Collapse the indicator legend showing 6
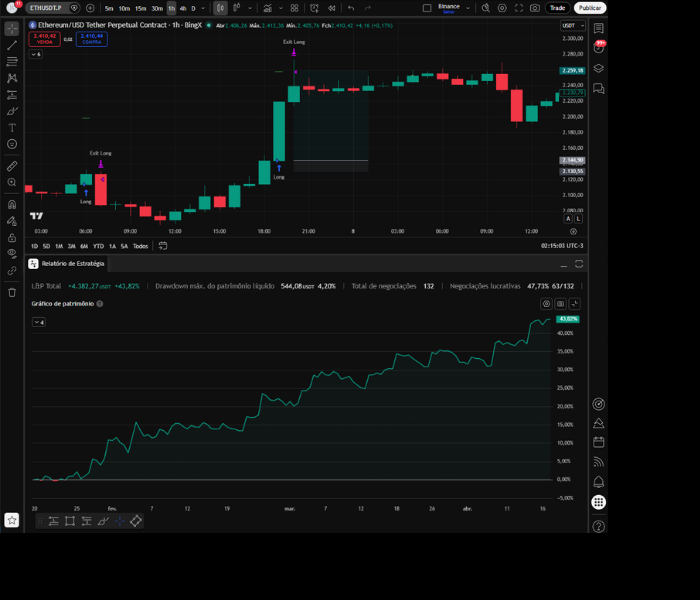Viewport: 700px width, 600px height. click(36, 54)
